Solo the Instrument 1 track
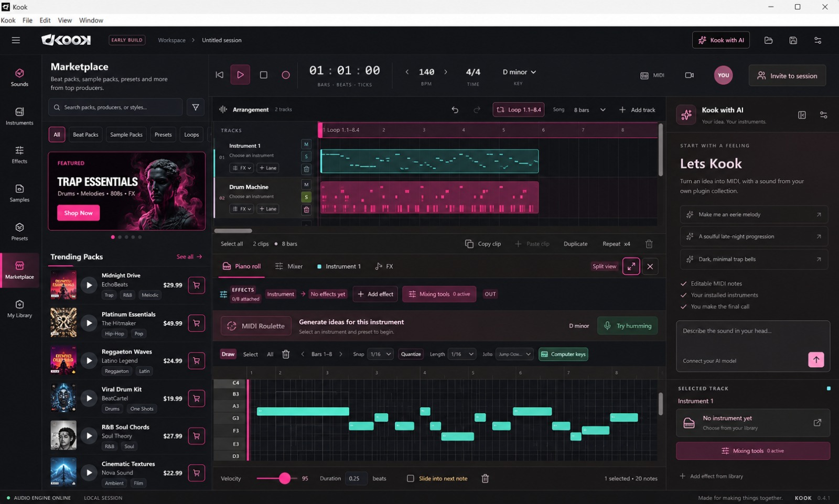 pyautogui.click(x=306, y=156)
